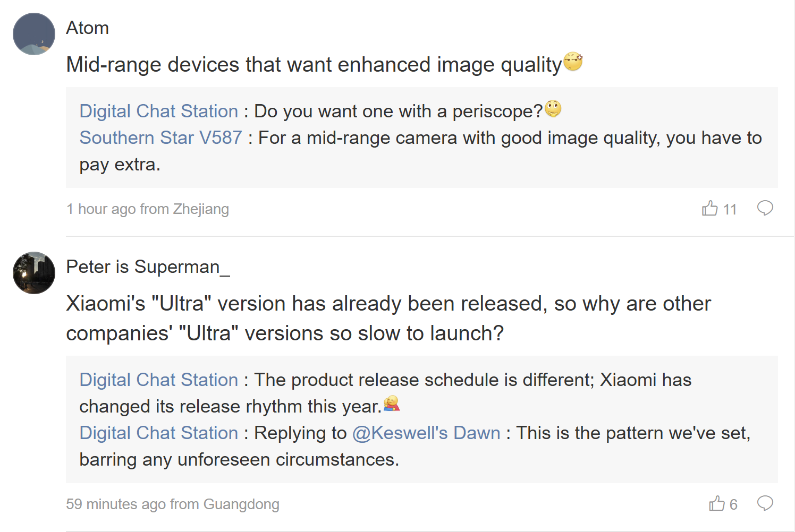Click reply bubble icon on Atom's comment
The width and height of the screenshot is (795, 532).
(765, 208)
